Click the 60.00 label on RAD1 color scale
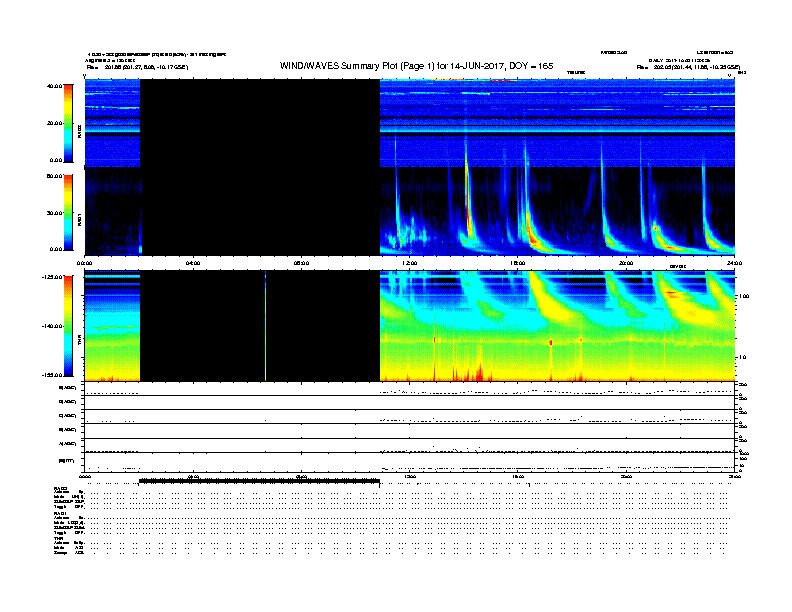Viewport: 792px width, 612px height. click(55, 176)
